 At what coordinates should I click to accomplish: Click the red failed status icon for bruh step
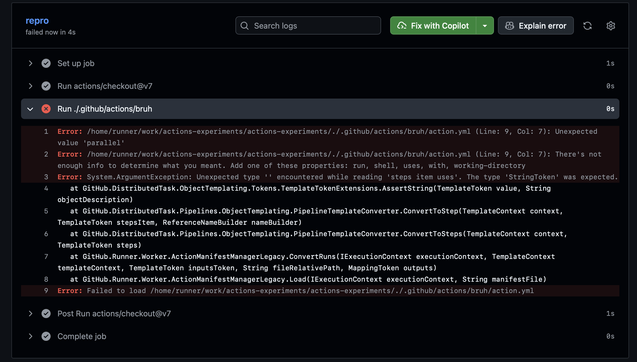pyautogui.click(x=46, y=109)
